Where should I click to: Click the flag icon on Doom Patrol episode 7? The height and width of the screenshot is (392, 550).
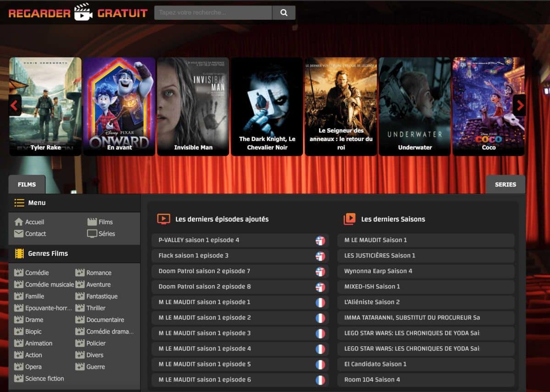[320, 272]
